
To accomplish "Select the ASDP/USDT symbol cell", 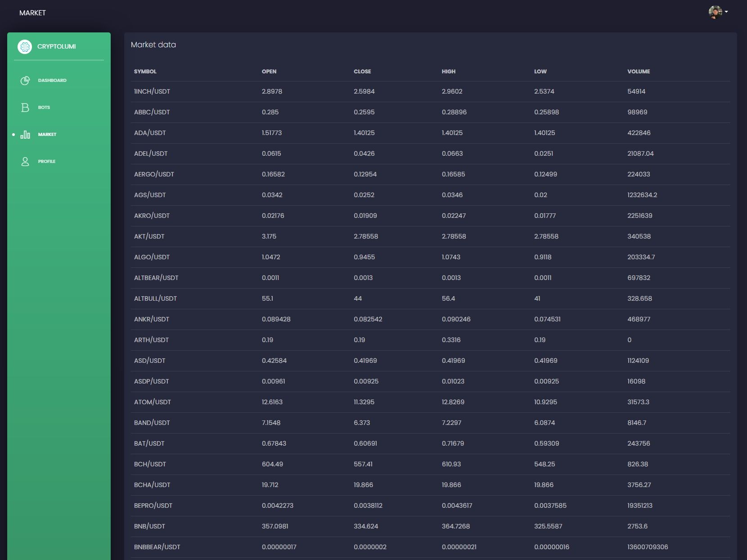I will coord(152,381).
